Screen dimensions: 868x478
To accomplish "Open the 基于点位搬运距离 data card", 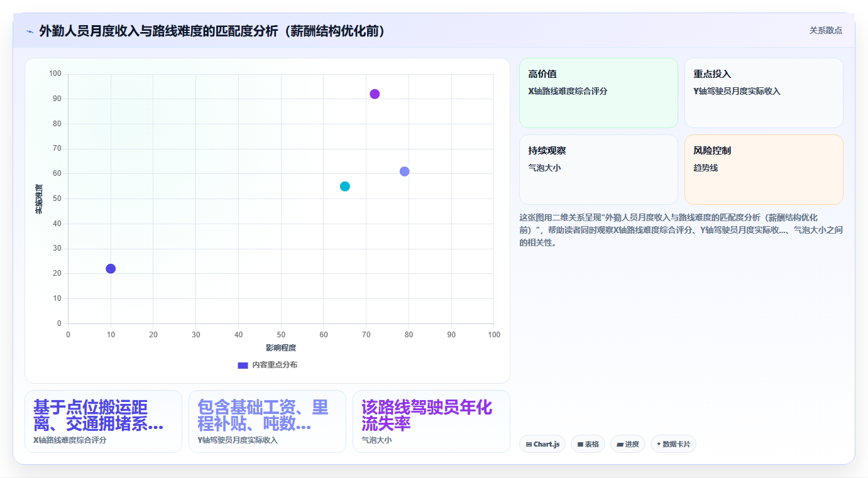I will point(103,421).
